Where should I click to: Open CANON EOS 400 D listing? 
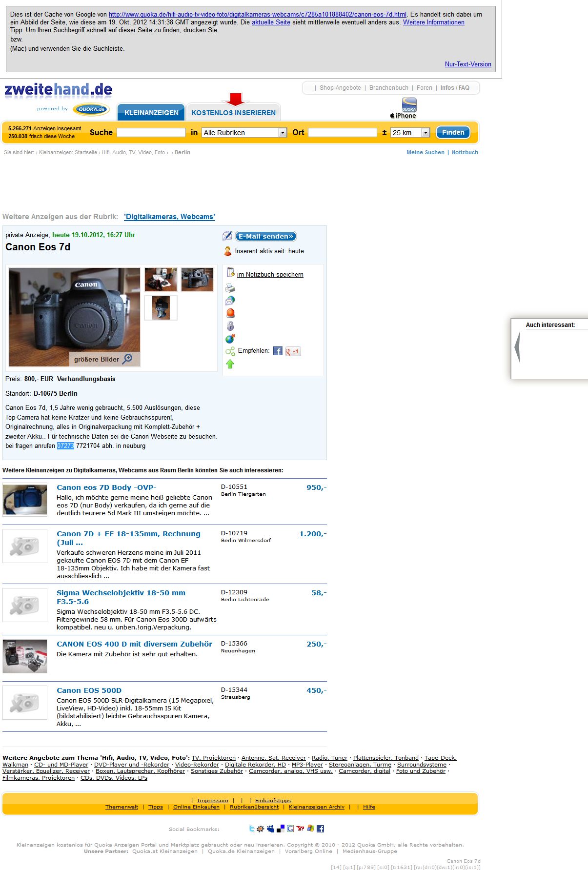134,644
